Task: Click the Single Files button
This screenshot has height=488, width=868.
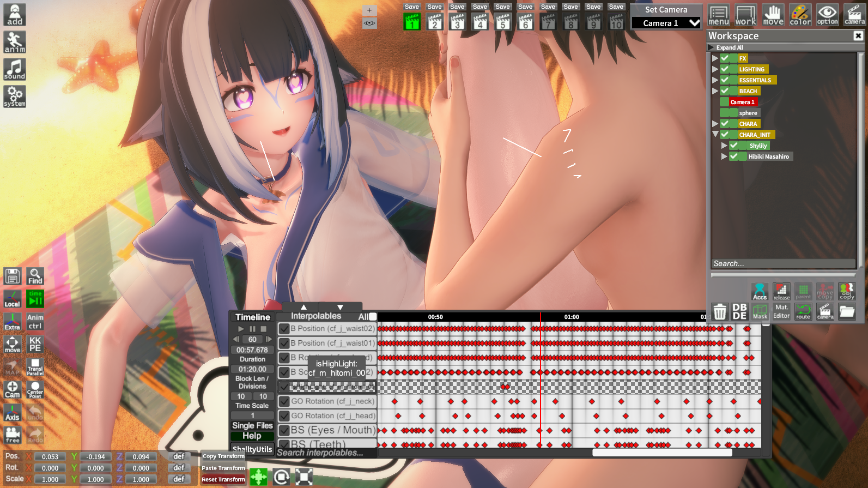Action: 252,425
